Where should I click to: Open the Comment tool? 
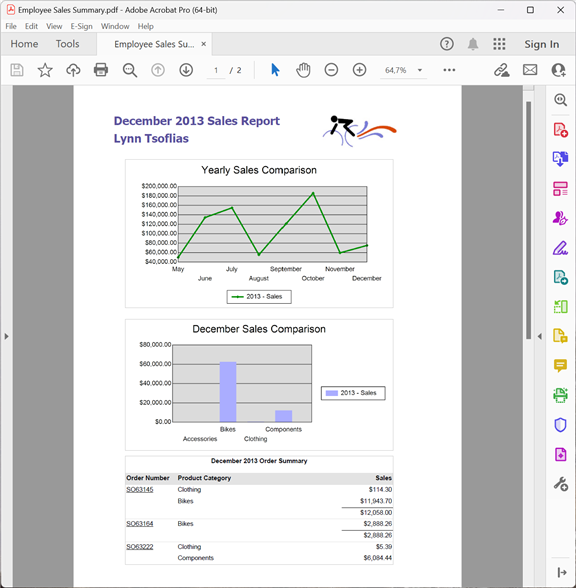(560, 365)
